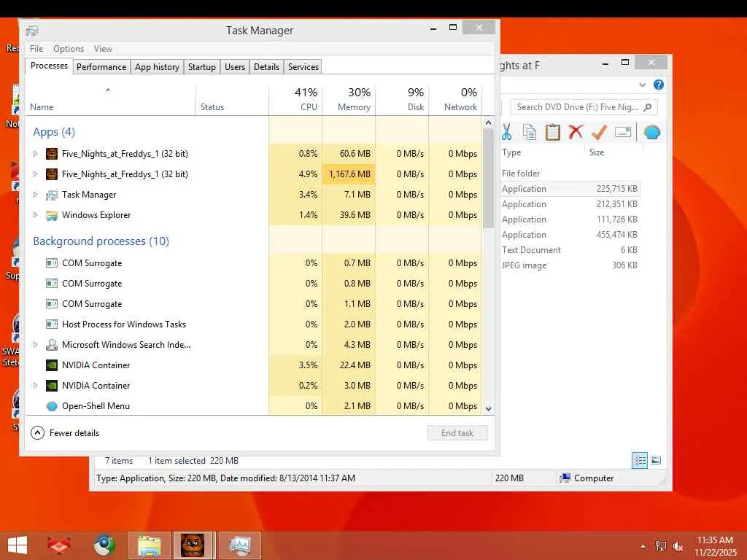Expand the Task Manager process row
The image size is (747, 560).
(35, 195)
